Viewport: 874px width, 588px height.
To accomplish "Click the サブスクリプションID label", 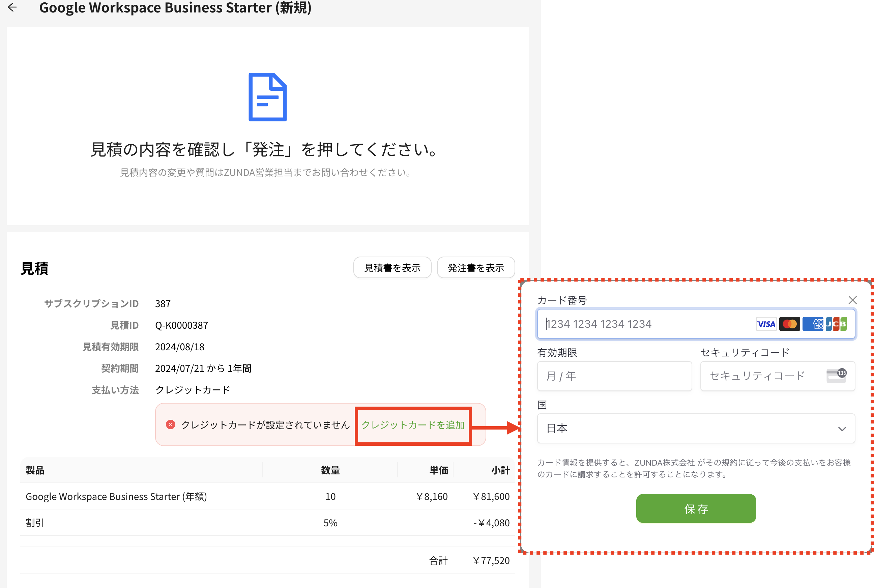I will coord(91,303).
